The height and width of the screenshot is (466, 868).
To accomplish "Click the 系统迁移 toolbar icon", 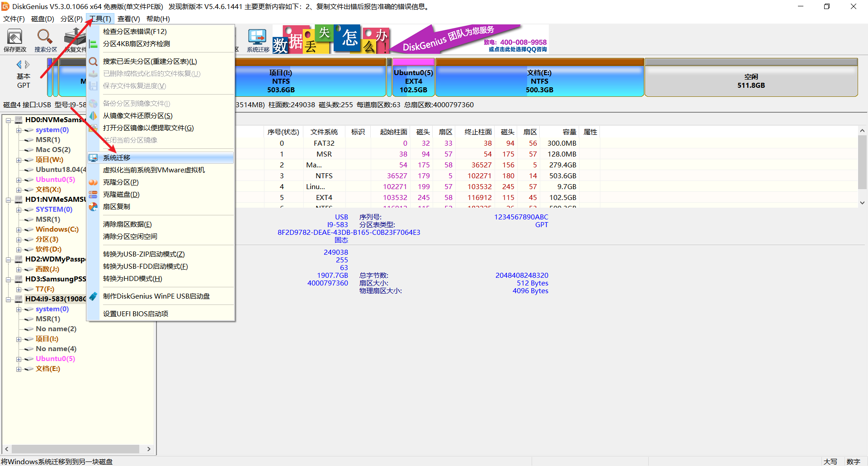I will 258,40.
